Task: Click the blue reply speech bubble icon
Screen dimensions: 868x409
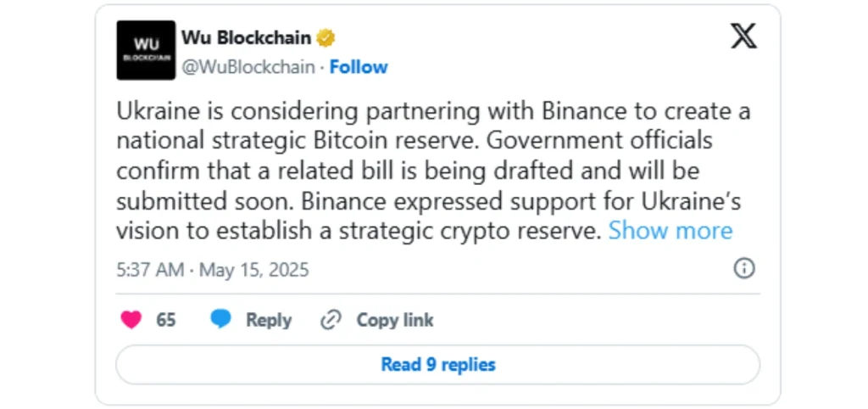Action: (221, 320)
